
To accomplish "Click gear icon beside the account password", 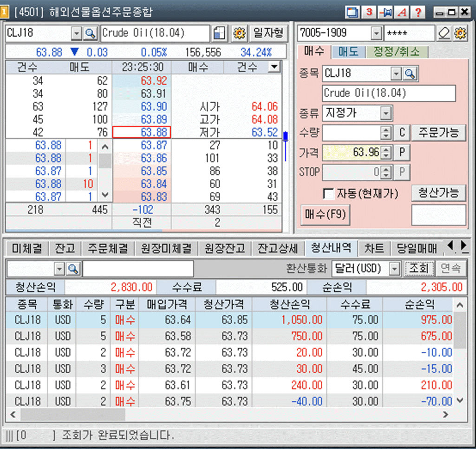I will pyautogui.click(x=461, y=33).
